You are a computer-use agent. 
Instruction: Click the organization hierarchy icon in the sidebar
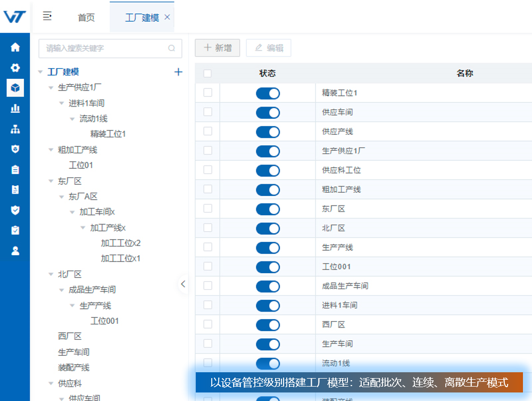15,129
